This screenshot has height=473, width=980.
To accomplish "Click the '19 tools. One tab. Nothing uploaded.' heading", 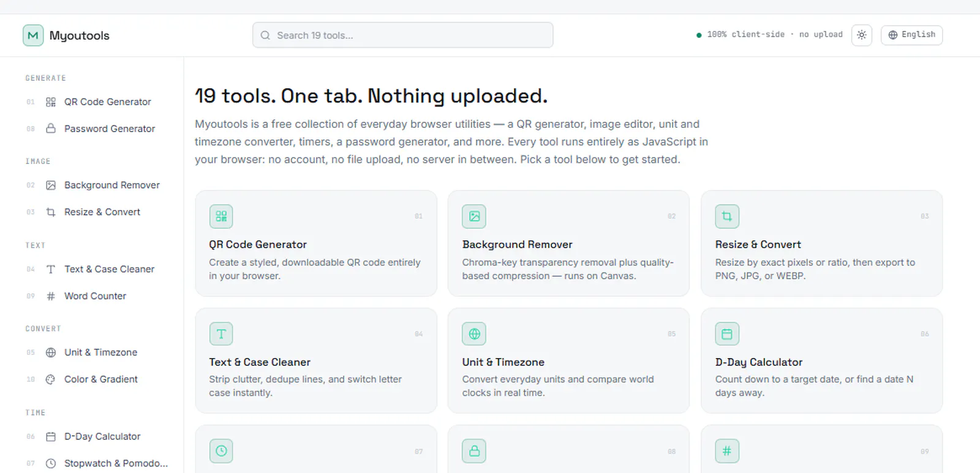I will [x=371, y=96].
